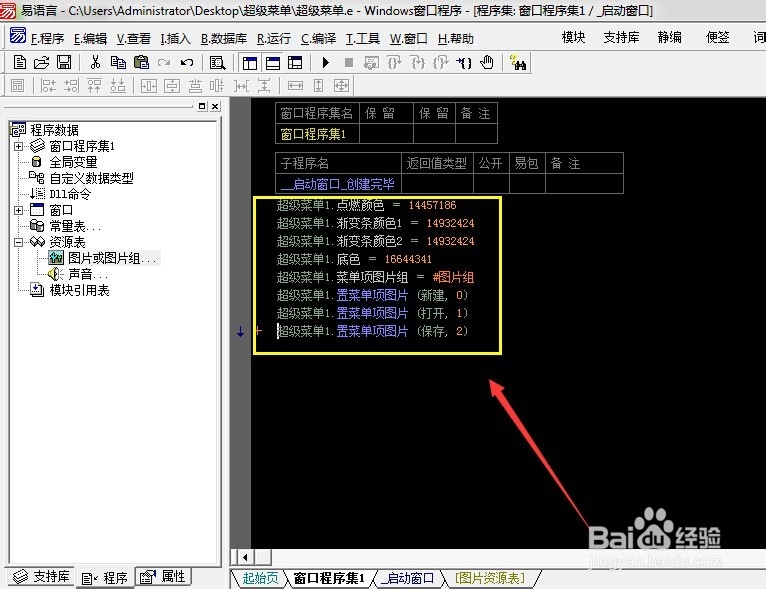
Task: Click the Copy toolbar icon
Action: pos(118,63)
